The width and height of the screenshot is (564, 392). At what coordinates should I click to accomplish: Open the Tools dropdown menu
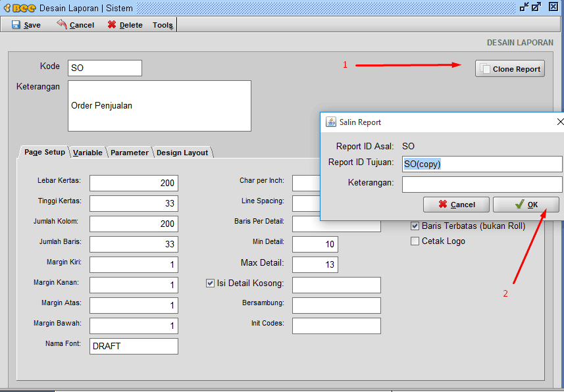tap(163, 25)
